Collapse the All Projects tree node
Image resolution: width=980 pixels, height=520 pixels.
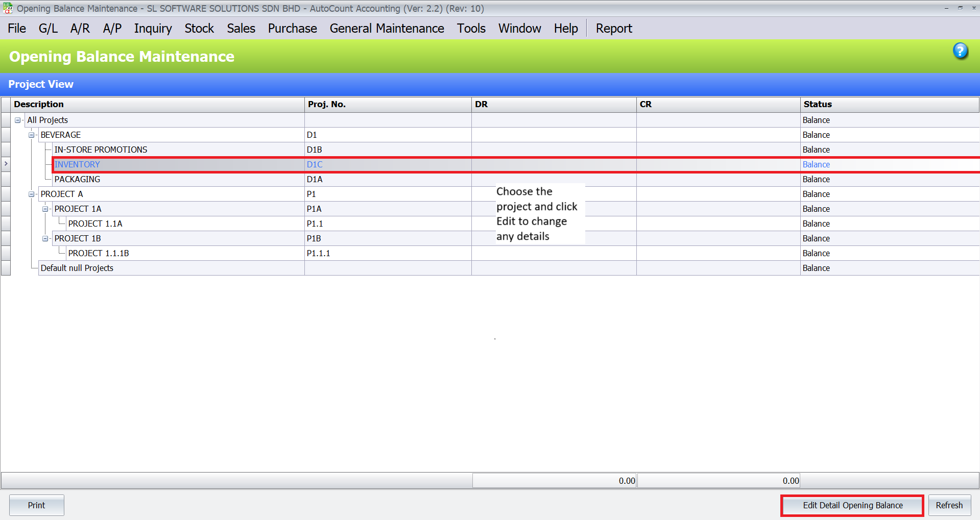tap(18, 120)
